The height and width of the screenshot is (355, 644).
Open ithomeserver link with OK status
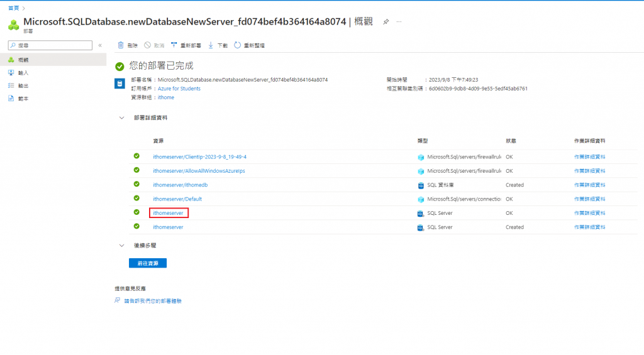(168, 213)
